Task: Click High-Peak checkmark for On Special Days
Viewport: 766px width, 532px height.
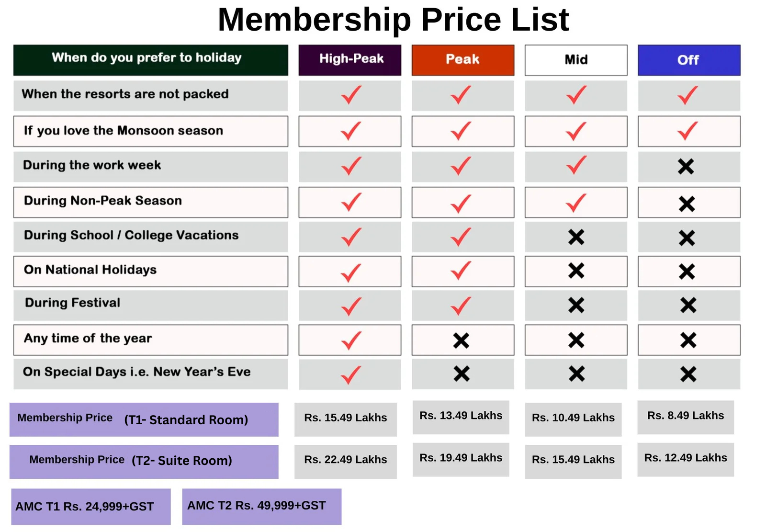Action: pos(351,374)
